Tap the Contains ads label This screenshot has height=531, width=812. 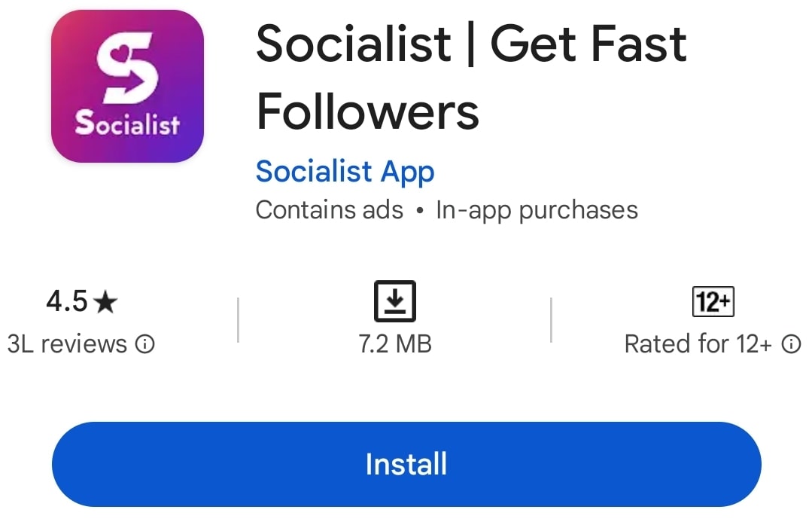click(330, 210)
